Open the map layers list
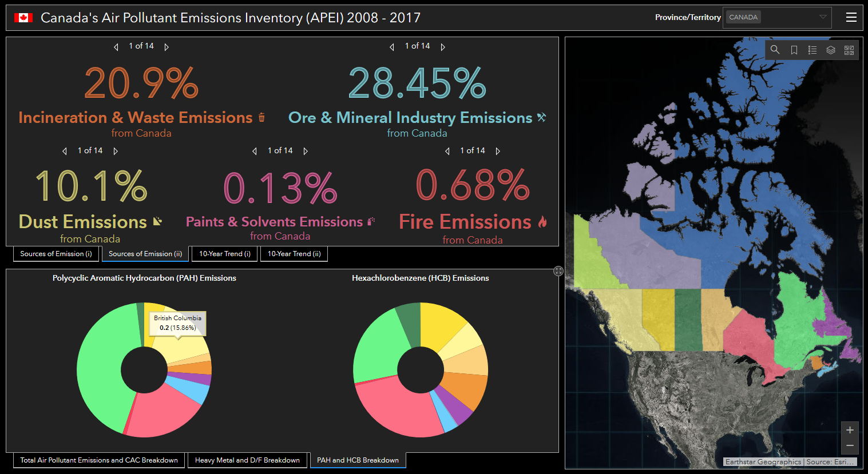Image resolution: width=868 pixels, height=474 pixels. click(831, 50)
